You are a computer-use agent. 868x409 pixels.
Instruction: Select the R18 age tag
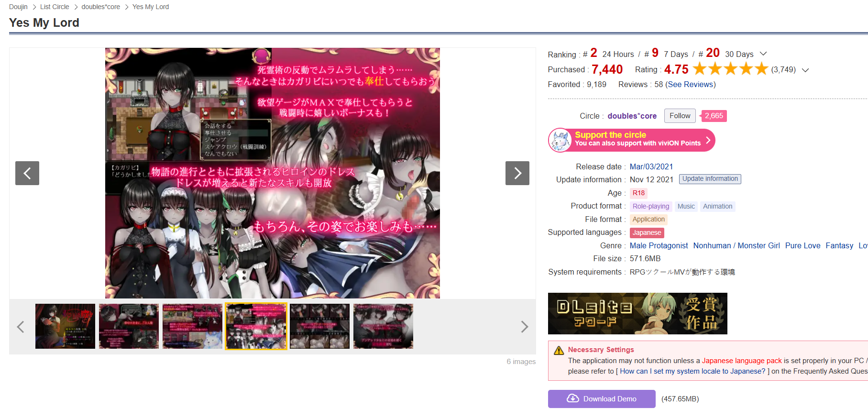[x=638, y=193]
